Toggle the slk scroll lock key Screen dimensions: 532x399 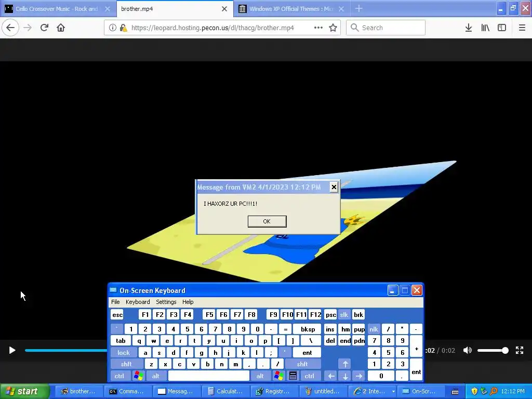coord(344,315)
